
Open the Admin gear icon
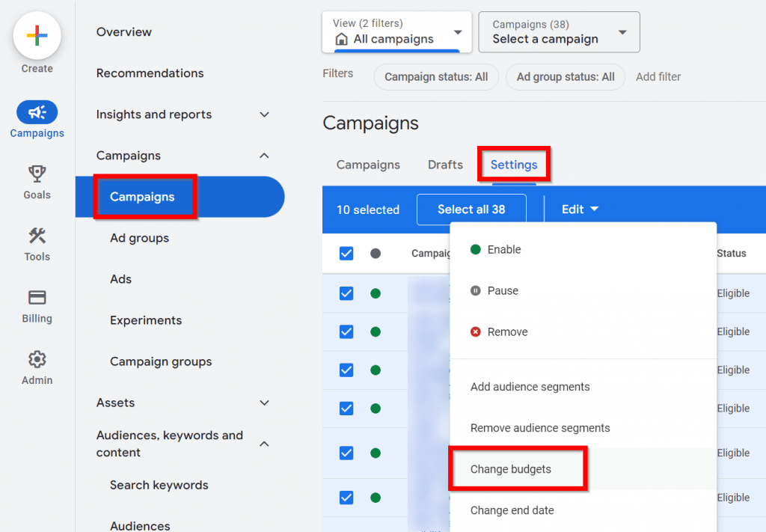click(x=37, y=360)
